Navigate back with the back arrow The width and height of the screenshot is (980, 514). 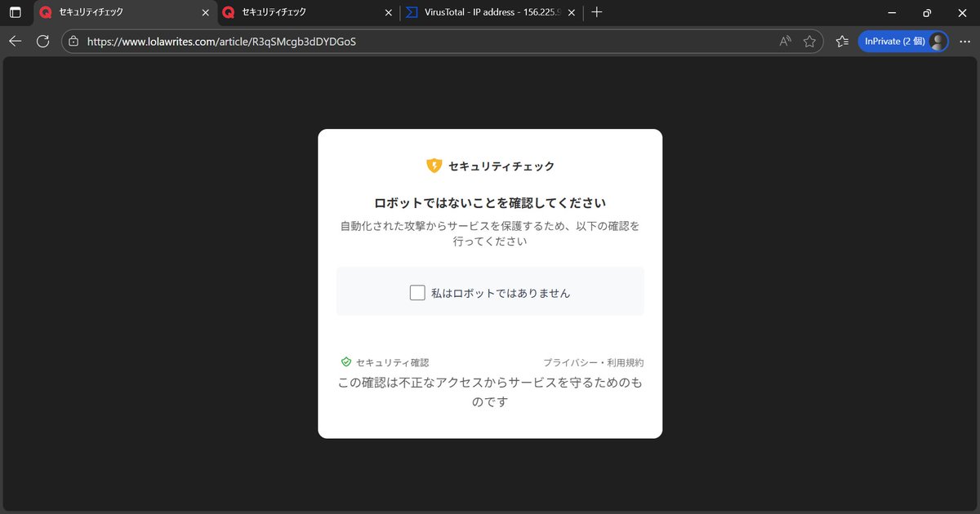coord(15,41)
